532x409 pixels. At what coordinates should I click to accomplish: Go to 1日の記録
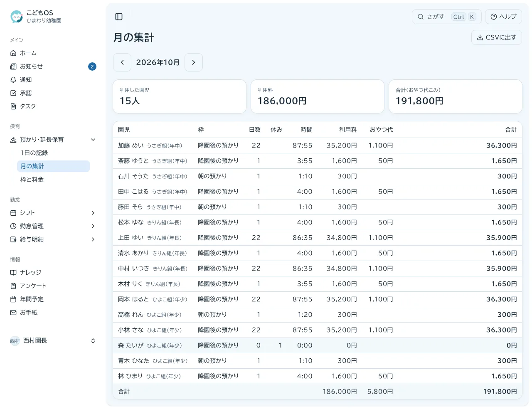pos(53,153)
